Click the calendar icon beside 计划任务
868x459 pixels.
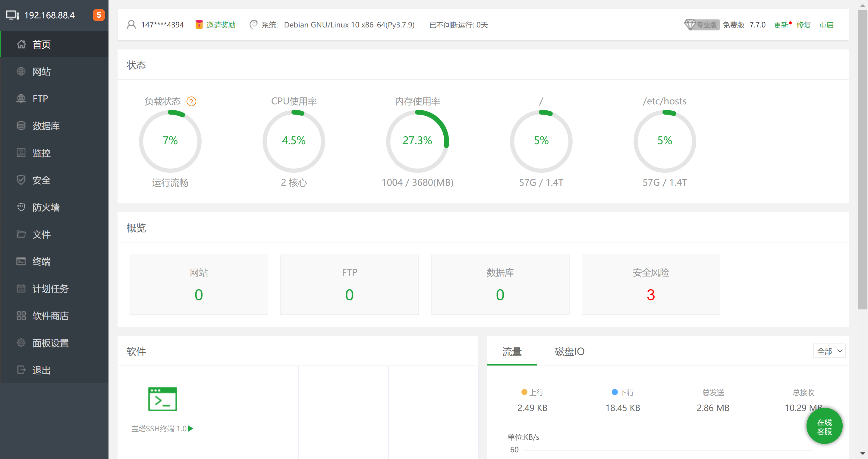coord(21,288)
